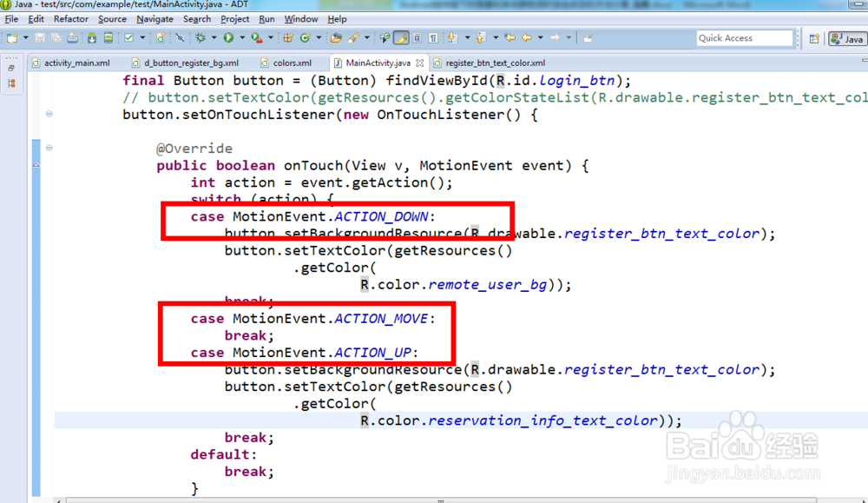Click into the Quick Access field

coord(745,38)
